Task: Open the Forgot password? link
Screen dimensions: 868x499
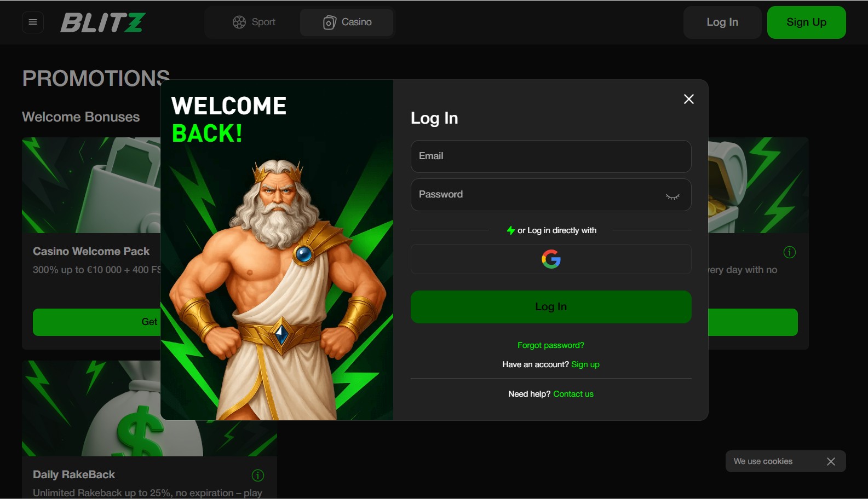Action: (x=551, y=345)
